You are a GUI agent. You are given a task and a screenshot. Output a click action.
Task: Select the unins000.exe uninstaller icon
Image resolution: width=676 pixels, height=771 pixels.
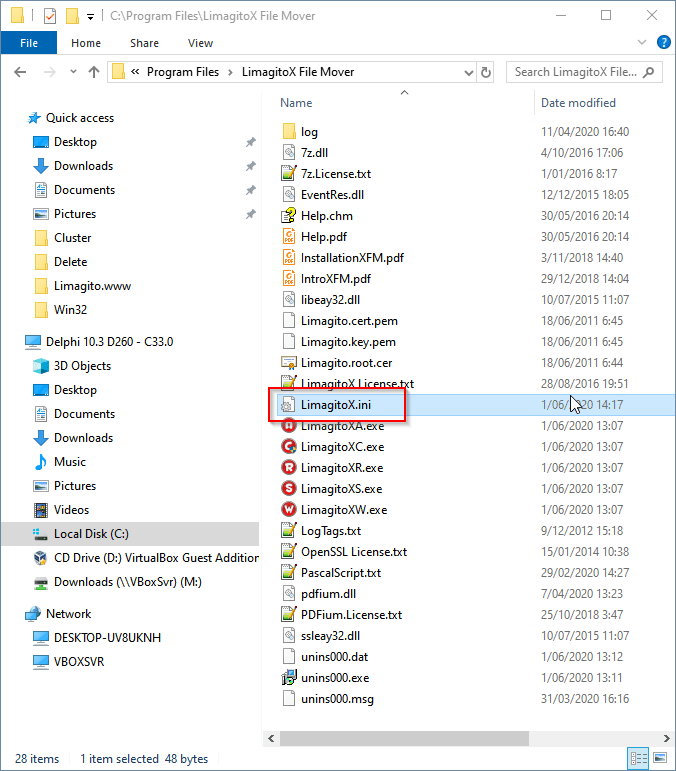point(289,678)
